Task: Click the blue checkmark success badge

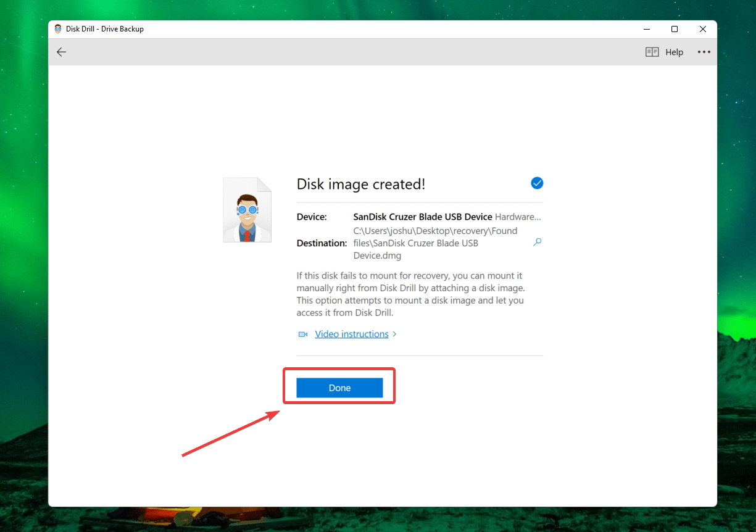Action: (537, 183)
